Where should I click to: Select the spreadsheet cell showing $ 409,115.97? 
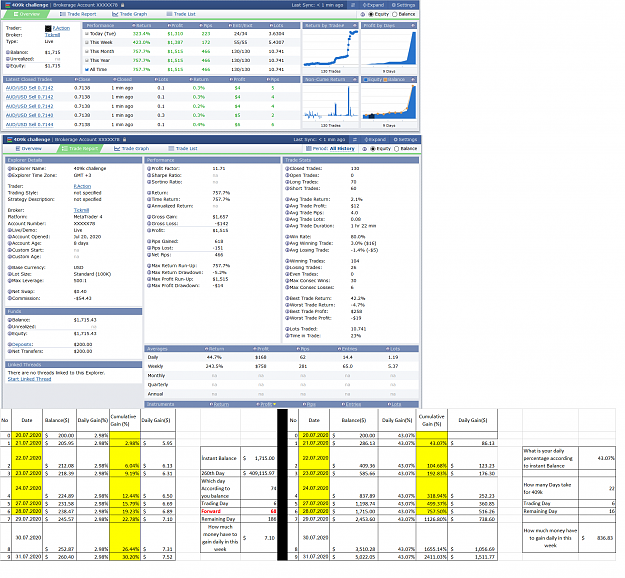tap(259, 473)
